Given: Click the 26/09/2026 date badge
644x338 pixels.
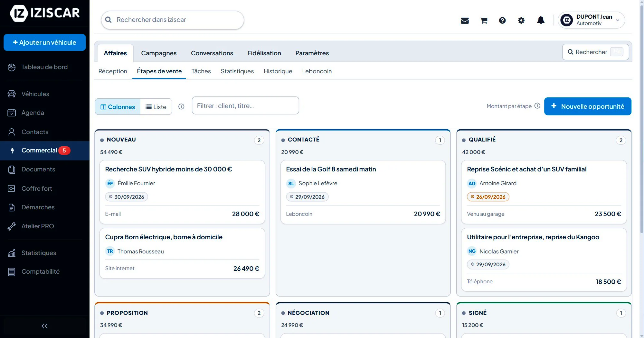Looking at the screenshot, I should coord(488,197).
